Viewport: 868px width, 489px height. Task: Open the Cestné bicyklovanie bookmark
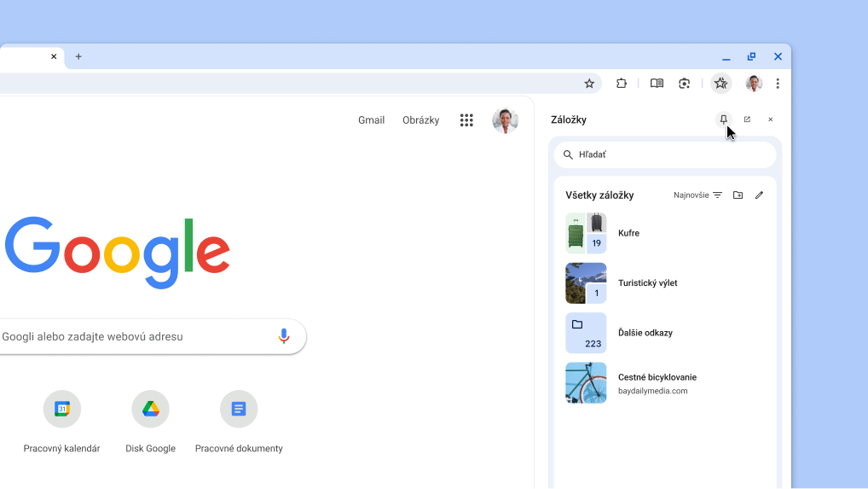coord(665,382)
